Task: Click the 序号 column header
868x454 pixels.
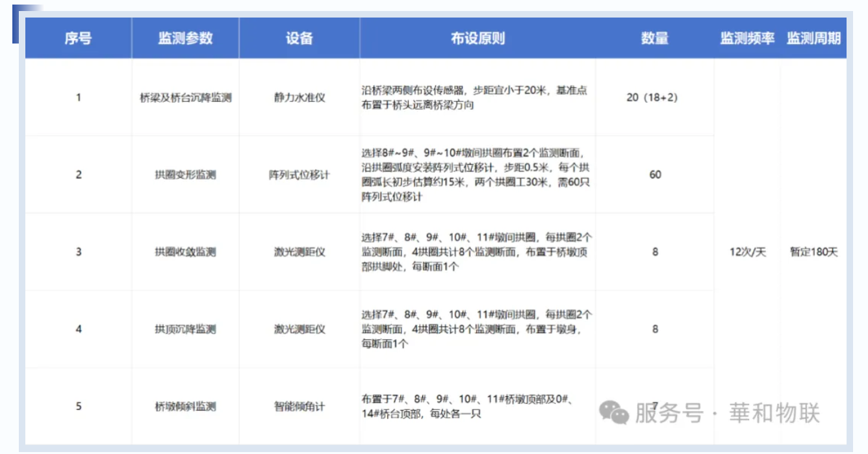Action: pos(78,38)
